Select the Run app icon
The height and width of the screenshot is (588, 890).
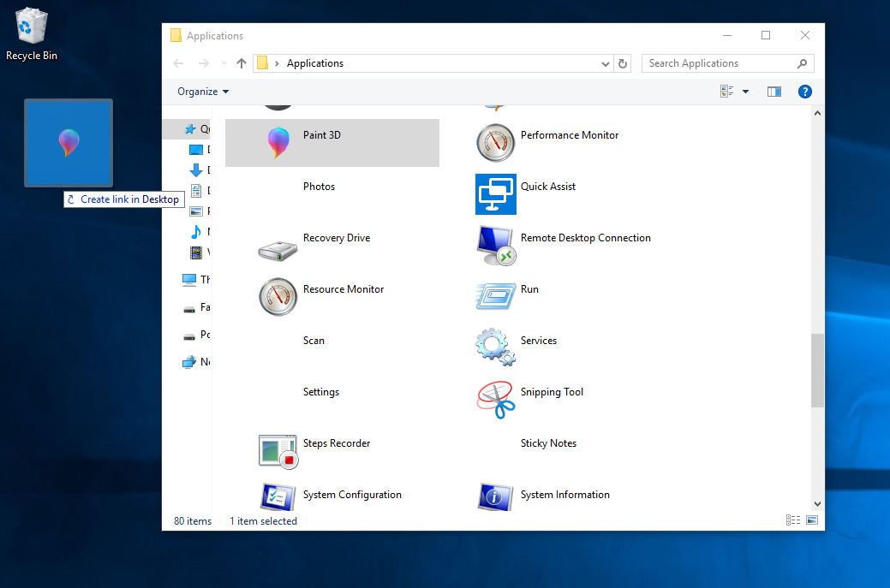[495, 296]
